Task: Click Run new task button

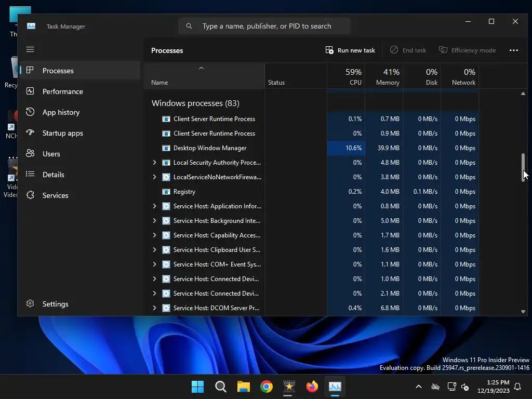Action: [350, 50]
